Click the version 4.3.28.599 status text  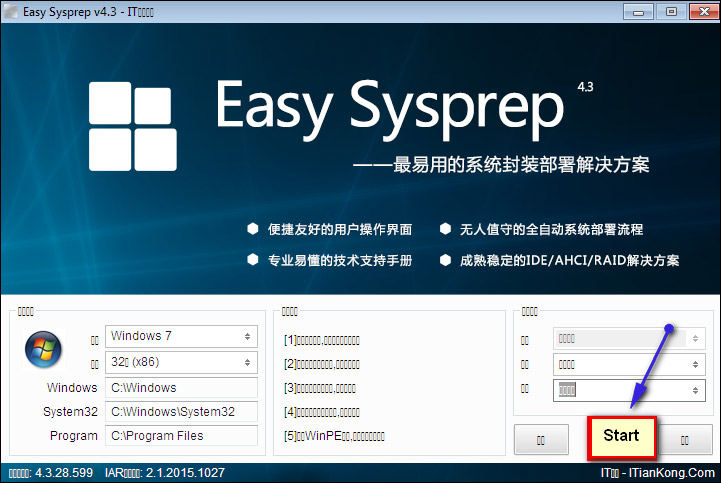pyautogui.click(x=51, y=473)
